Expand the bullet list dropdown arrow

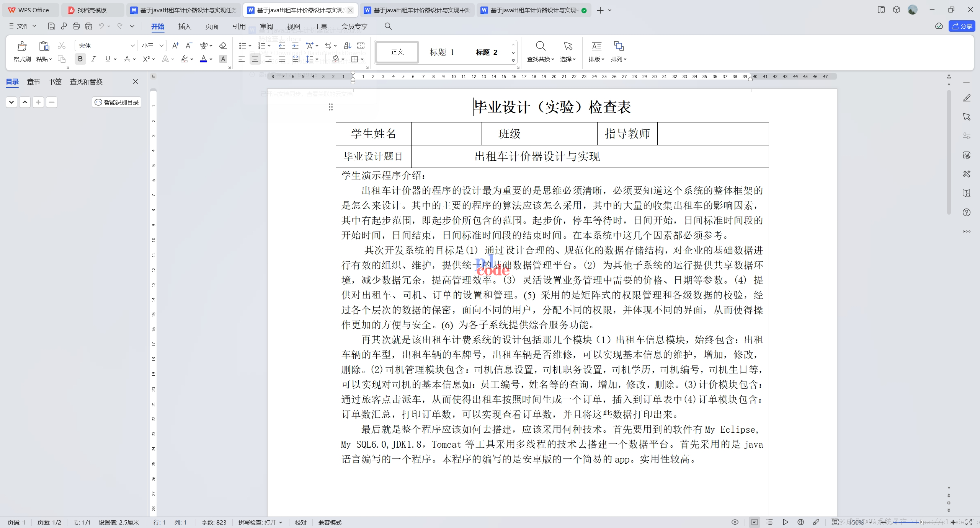250,46
